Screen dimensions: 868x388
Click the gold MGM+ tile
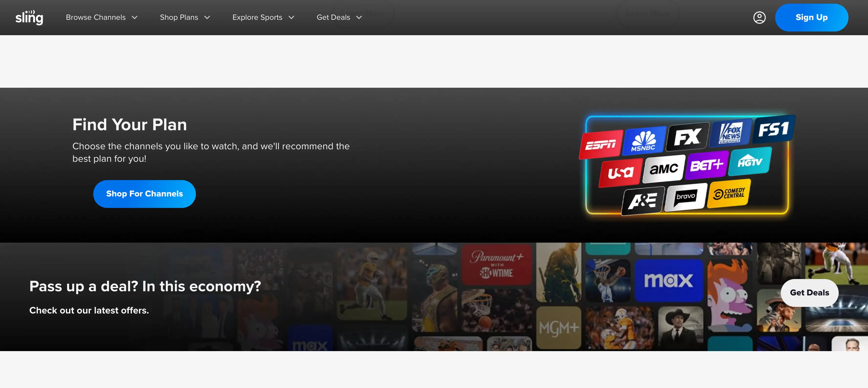(x=559, y=328)
